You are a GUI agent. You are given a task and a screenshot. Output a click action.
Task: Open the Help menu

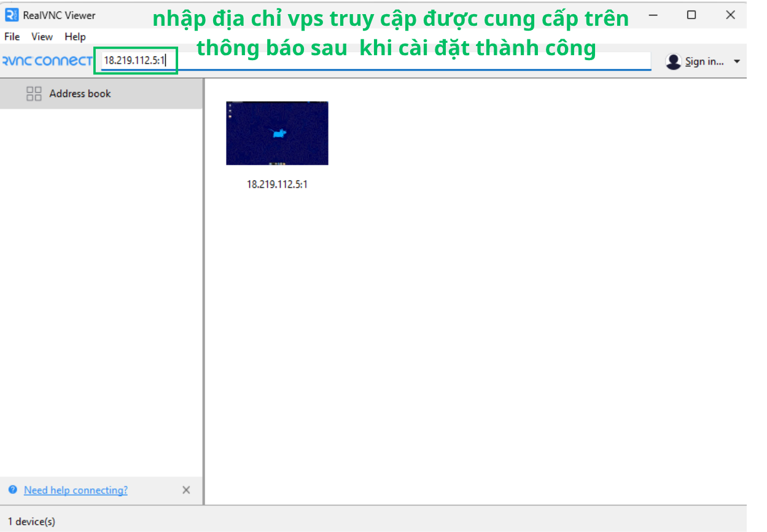[x=75, y=37]
